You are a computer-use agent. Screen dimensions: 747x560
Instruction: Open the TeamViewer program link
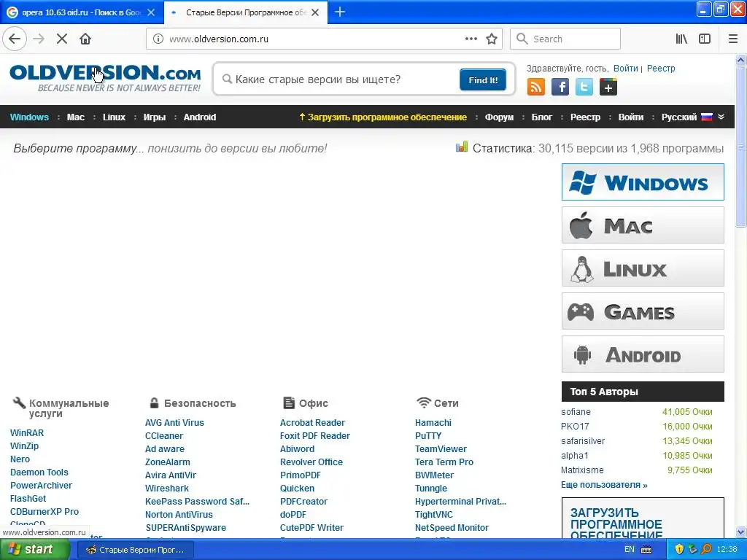(441, 448)
